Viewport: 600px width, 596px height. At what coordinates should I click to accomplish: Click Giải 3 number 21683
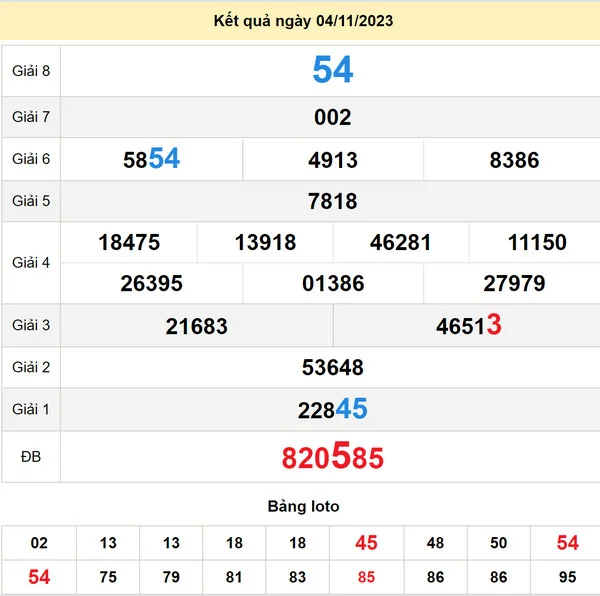pos(197,326)
